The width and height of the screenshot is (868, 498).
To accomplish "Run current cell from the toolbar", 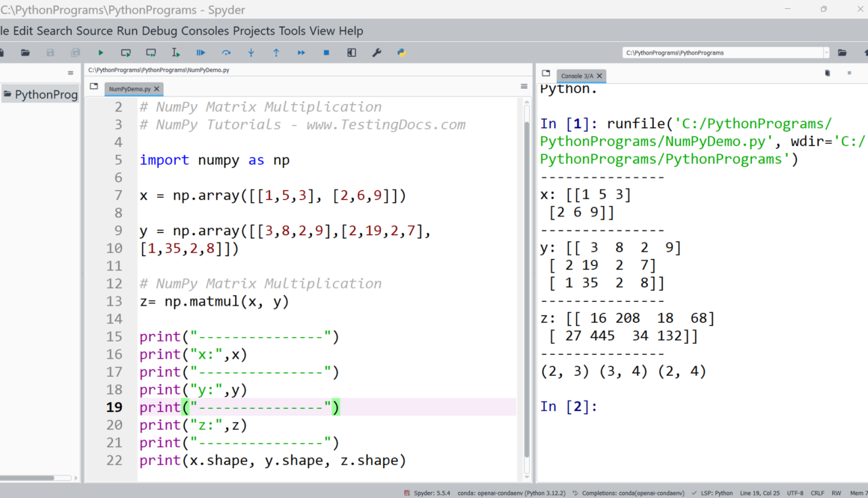I will (x=126, y=53).
